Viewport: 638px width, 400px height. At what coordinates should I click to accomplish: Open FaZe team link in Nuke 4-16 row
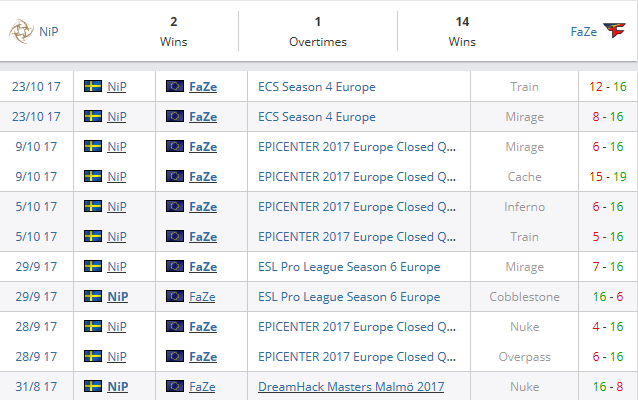point(203,327)
